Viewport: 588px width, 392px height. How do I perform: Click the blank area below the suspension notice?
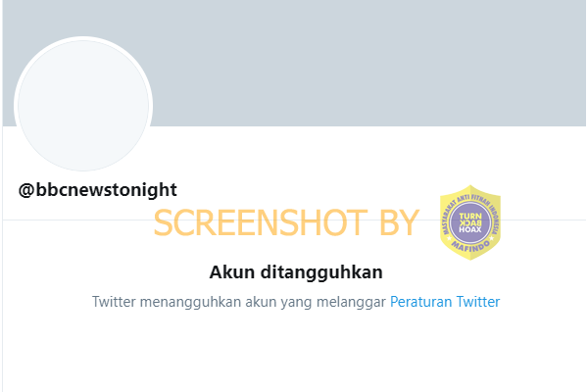point(294,353)
